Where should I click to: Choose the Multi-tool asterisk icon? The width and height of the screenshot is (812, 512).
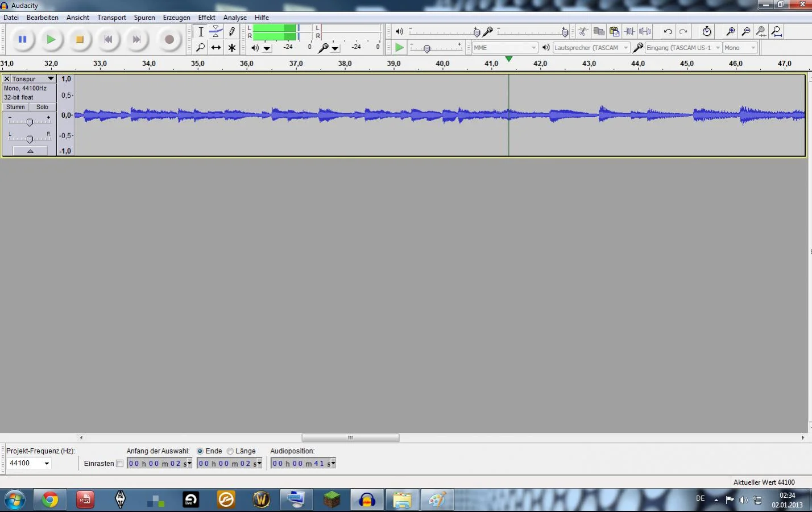point(231,48)
